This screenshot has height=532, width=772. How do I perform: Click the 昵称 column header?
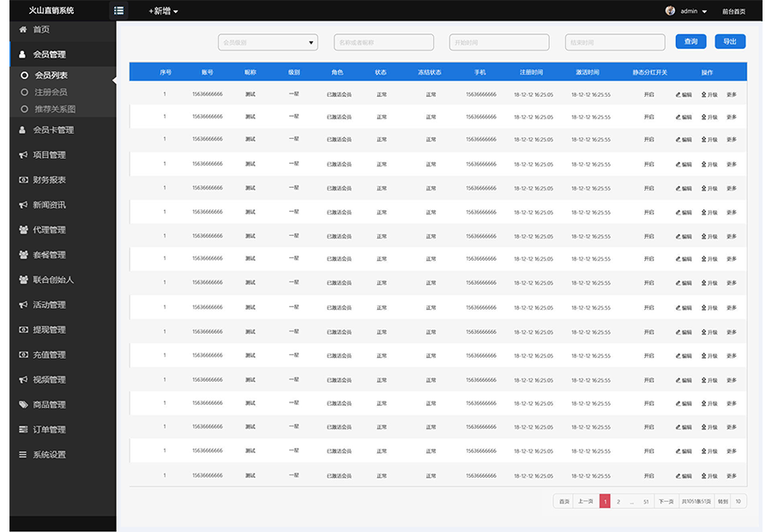(250, 72)
